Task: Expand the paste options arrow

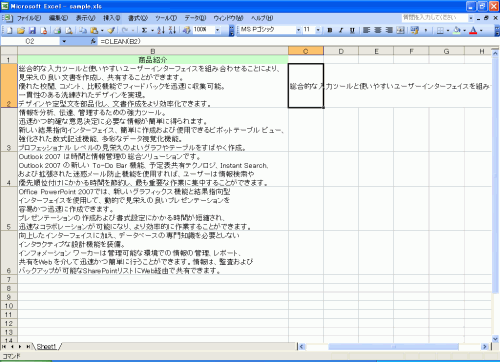Action: pos(102,30)
